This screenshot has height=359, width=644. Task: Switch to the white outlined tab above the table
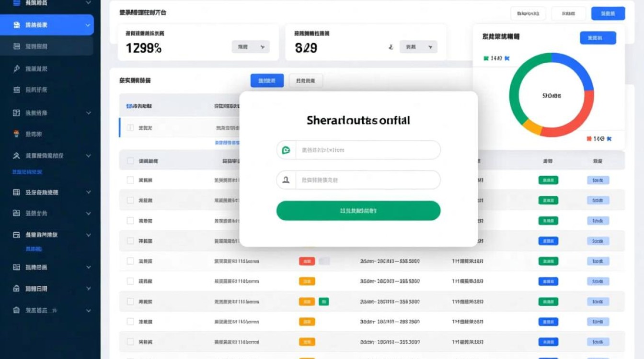click(306, 81)
